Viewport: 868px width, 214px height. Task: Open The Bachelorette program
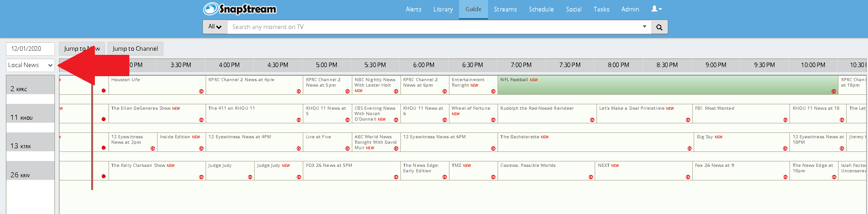(596, 142)
